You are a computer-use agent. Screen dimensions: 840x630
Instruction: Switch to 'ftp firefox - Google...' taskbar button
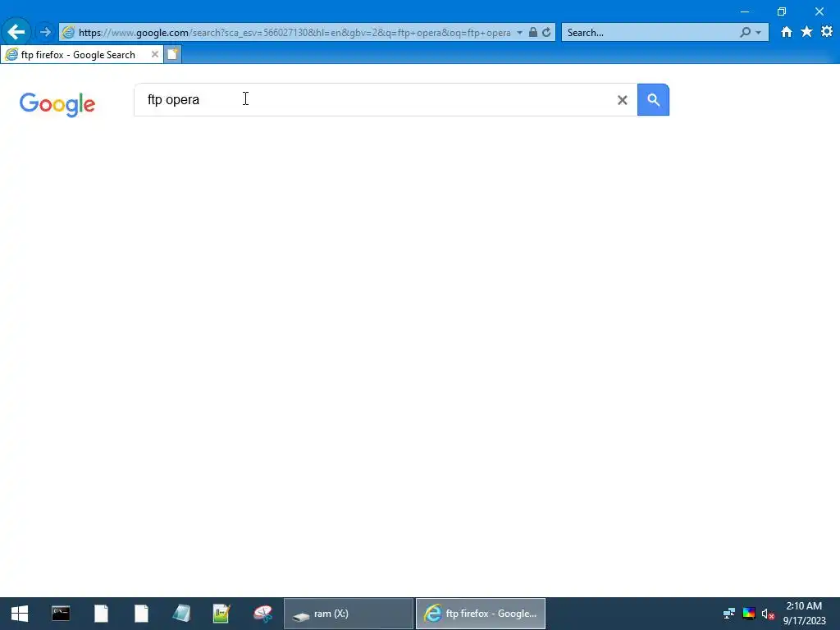(481, 614)
